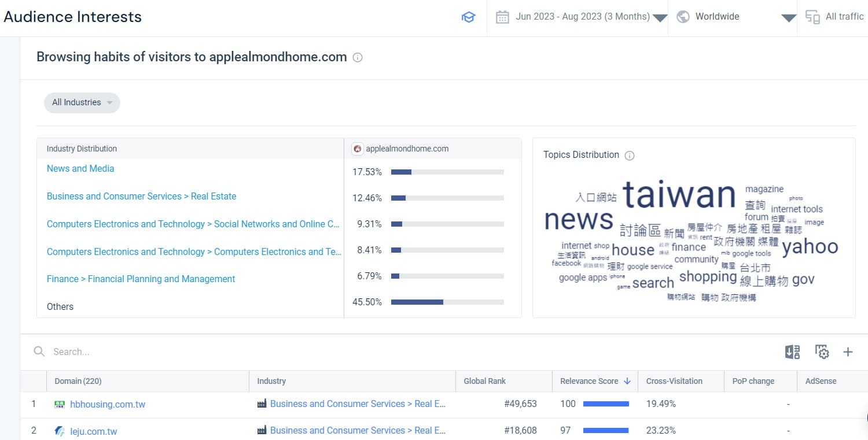
Task: Click the magnifier icon in the search bar
Action: coord(39,352)
